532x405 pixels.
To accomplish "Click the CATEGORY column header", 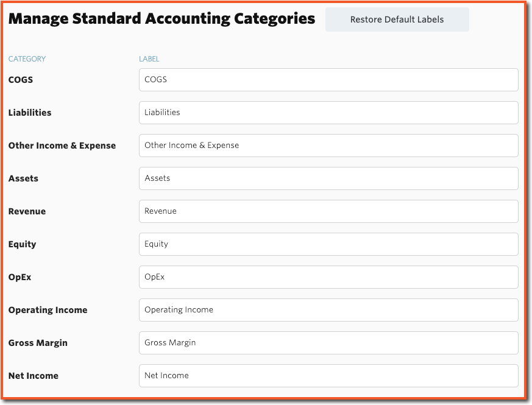I will click(x=27, y=59).
